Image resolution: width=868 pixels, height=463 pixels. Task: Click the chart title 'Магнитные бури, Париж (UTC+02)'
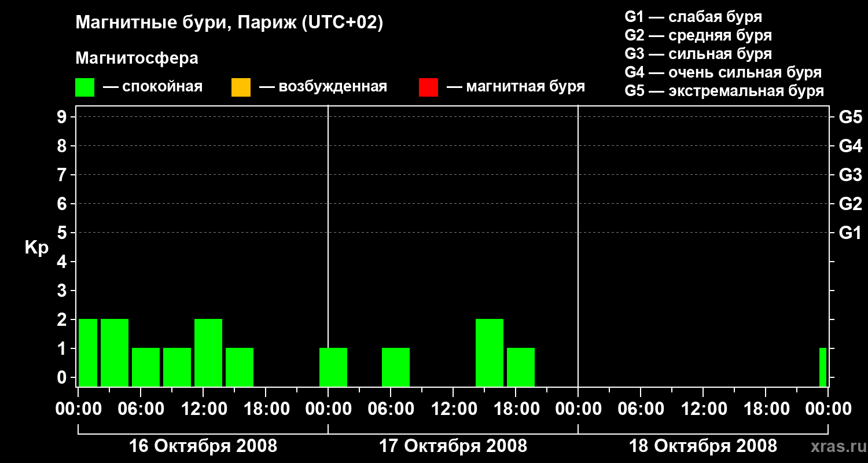pos(230,23)
